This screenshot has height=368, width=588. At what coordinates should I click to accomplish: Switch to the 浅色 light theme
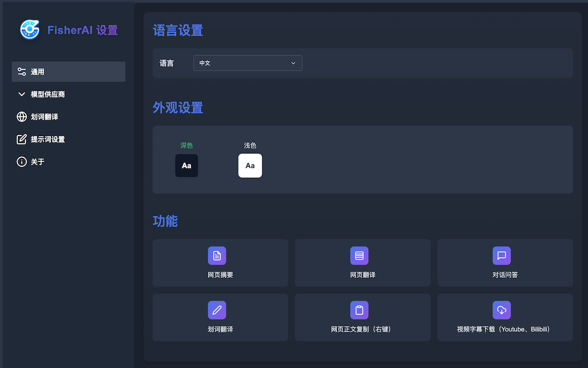pos(250,165)
